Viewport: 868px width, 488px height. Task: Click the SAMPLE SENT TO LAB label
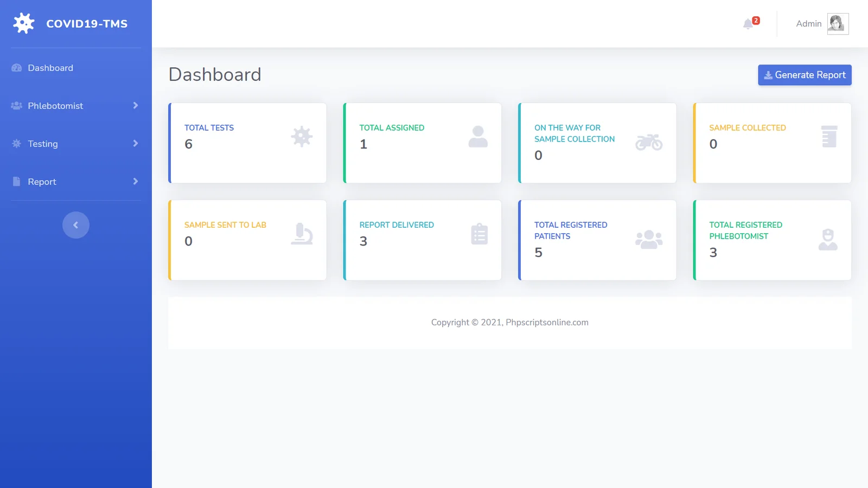pos(225,225)
